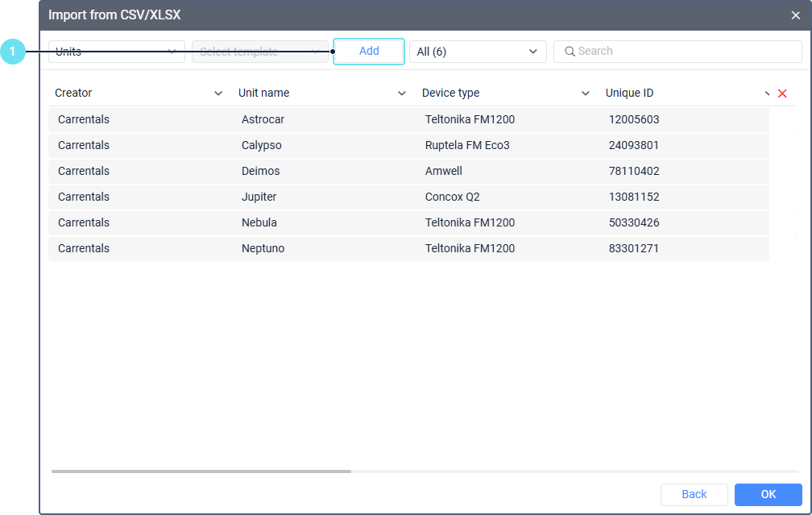The width and height of the screenshot is (812, 515).
Task: Click the red X column delete icon
Action: pos(781,93)
